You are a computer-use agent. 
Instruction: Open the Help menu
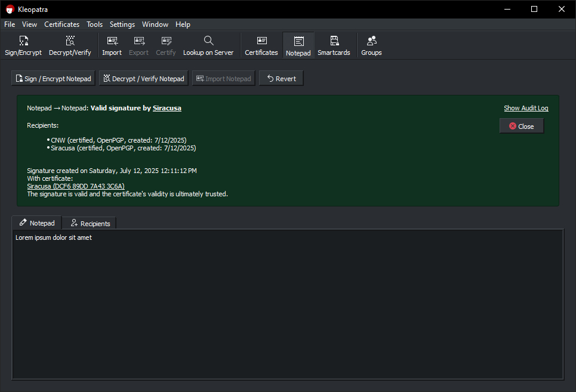183,24
